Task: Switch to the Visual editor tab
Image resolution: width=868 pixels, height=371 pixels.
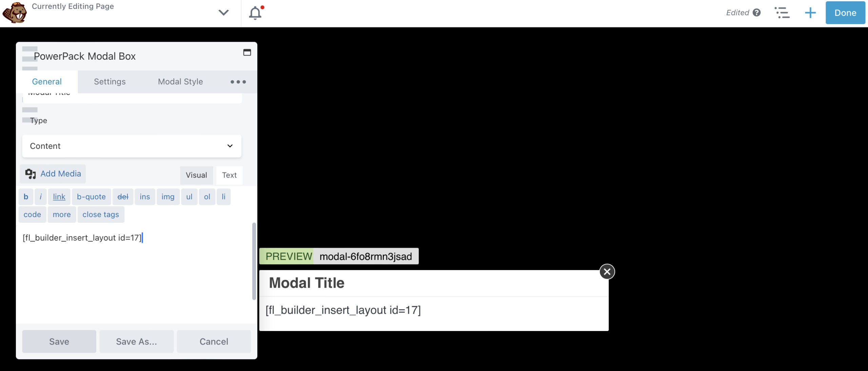Action: (x=197, y=175)
